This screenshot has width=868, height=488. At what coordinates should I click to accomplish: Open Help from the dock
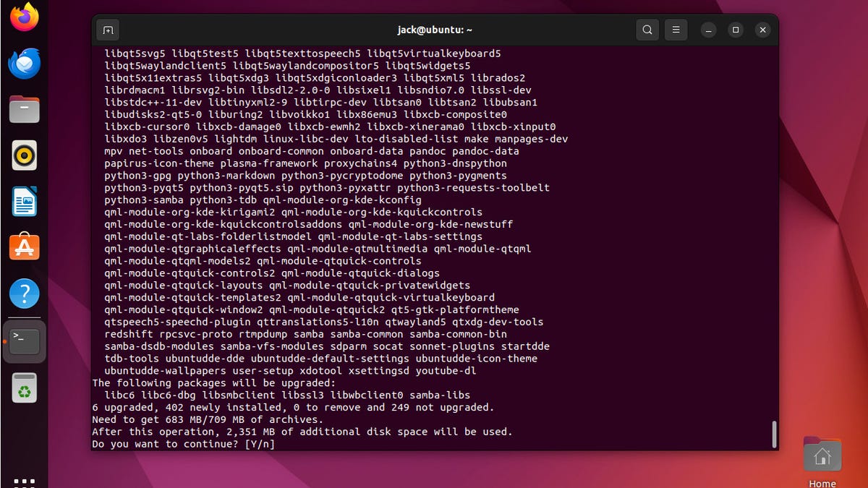[25, 294]
